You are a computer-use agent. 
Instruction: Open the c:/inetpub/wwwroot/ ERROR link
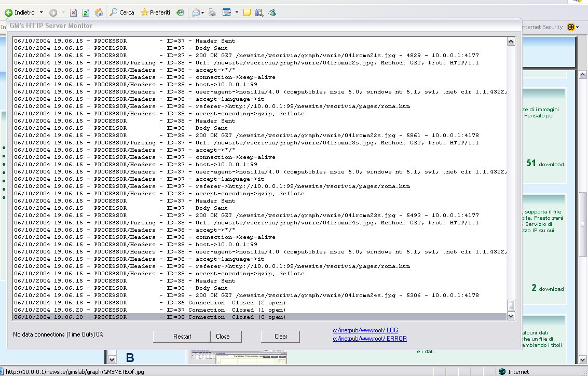tap(370, 339)
